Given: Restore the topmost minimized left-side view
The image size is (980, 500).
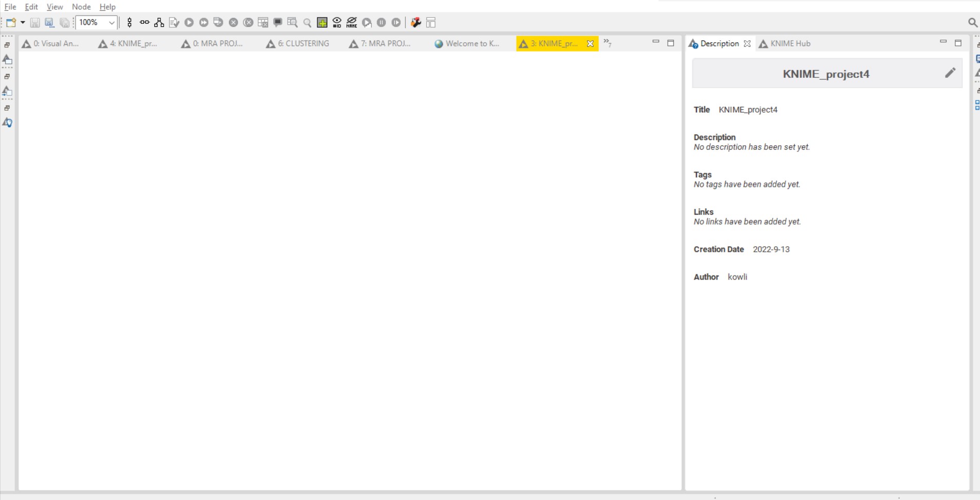Looking at the screenshot, I should pos(7,45).
